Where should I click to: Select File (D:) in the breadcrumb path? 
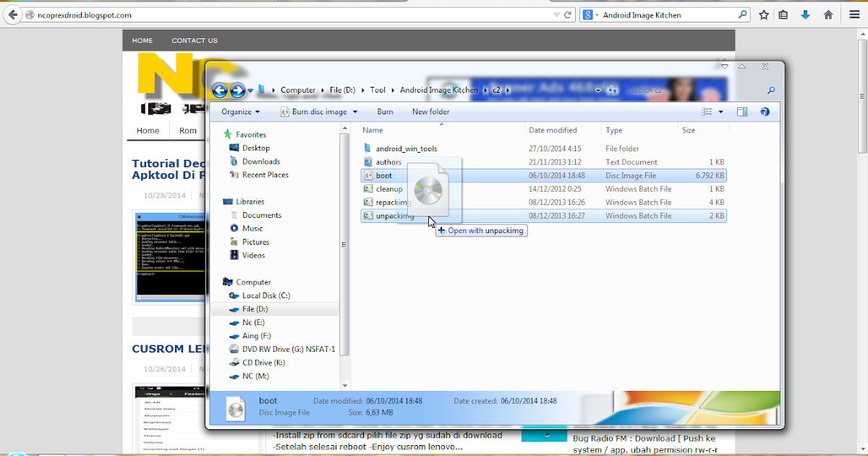click(x=342, y=90)
